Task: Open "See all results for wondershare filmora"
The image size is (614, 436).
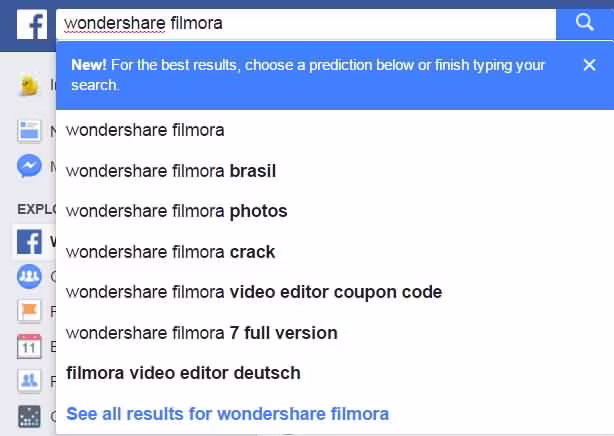Action: (x=227, y=413)
